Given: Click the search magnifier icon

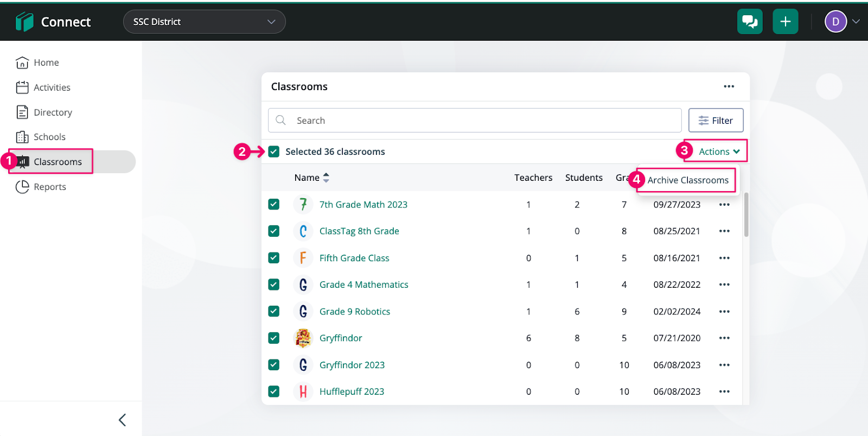Looking at the screenshot, I should (280, 120).
